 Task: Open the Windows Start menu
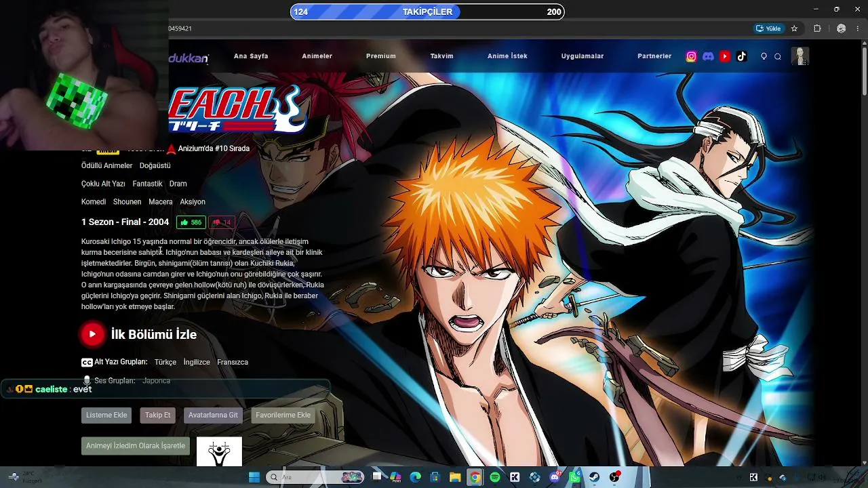(x=254, y=477)
